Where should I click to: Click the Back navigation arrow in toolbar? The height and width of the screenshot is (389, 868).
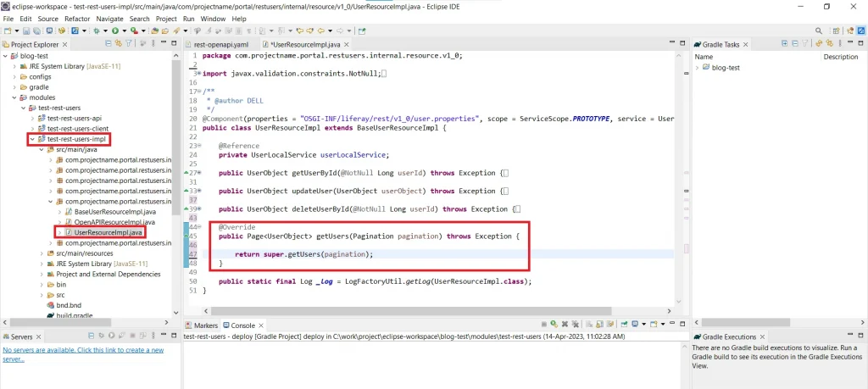pos(320,31)
